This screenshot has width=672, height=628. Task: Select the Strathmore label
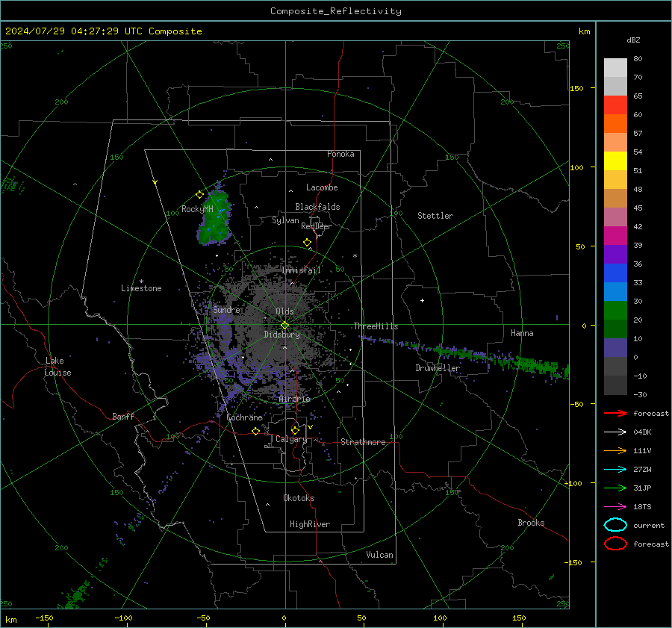click(363, 442)
